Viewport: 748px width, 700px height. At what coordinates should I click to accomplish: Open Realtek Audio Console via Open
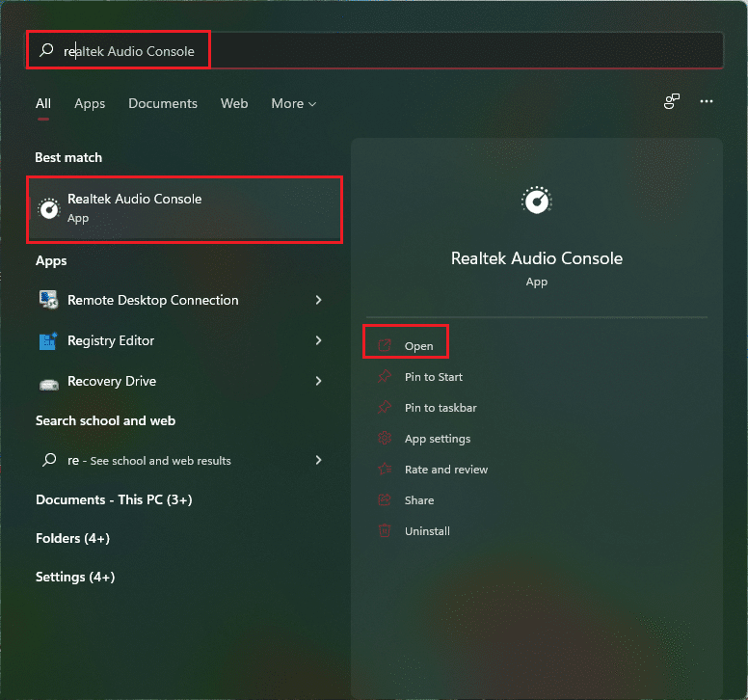pos(419,346)
